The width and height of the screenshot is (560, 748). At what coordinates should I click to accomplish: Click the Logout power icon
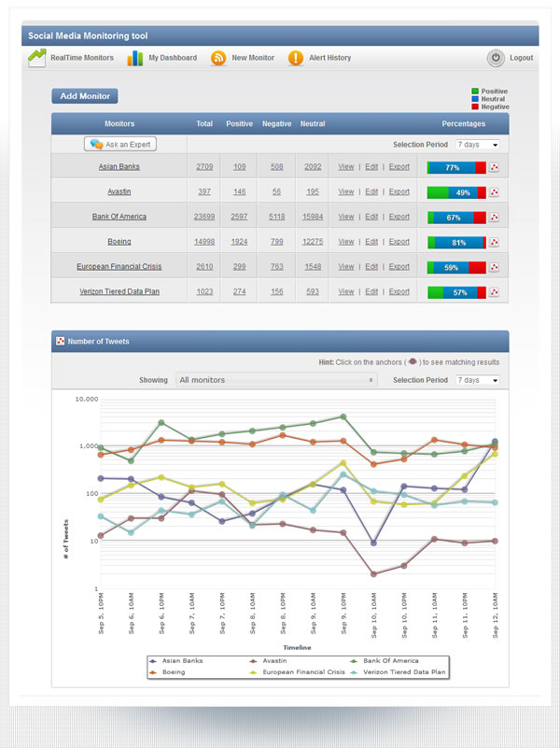496,58
